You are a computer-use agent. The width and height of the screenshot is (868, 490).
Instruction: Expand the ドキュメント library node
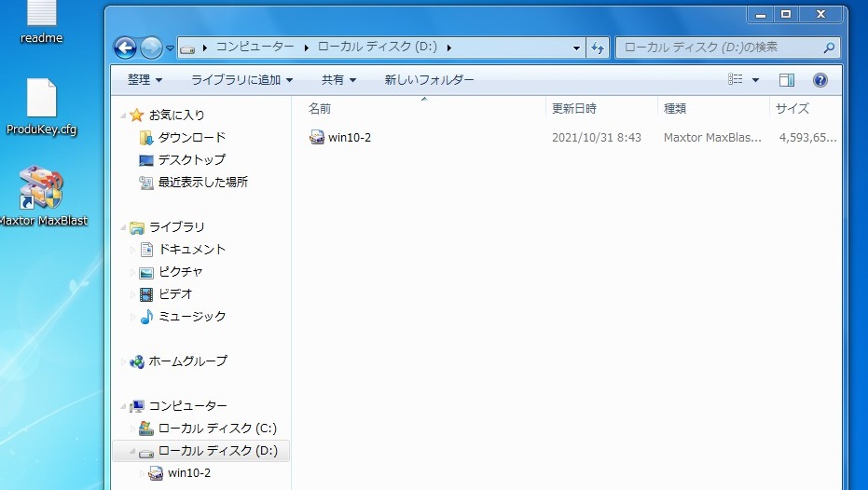click(x=132, y=250)
